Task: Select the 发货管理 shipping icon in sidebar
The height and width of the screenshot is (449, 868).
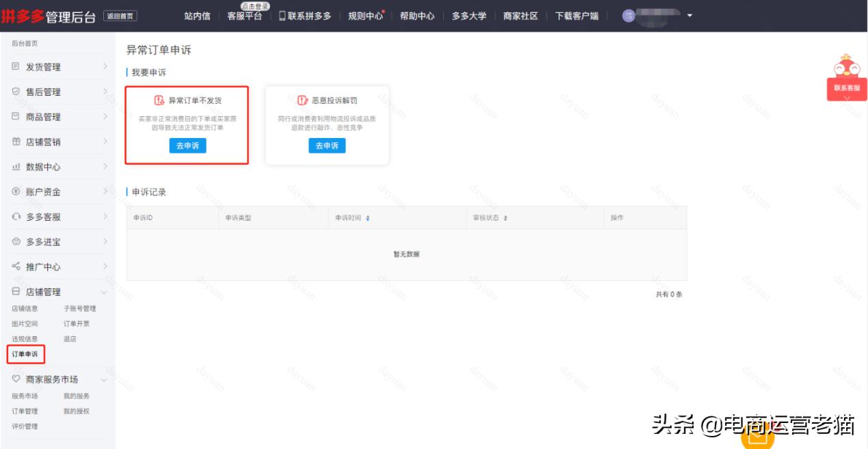Action: [15, 67]
